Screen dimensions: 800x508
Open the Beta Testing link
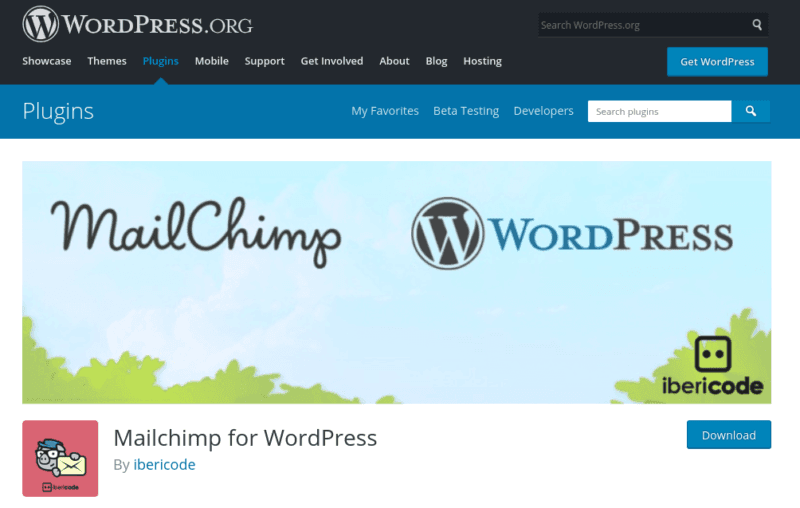pos(466,111)
